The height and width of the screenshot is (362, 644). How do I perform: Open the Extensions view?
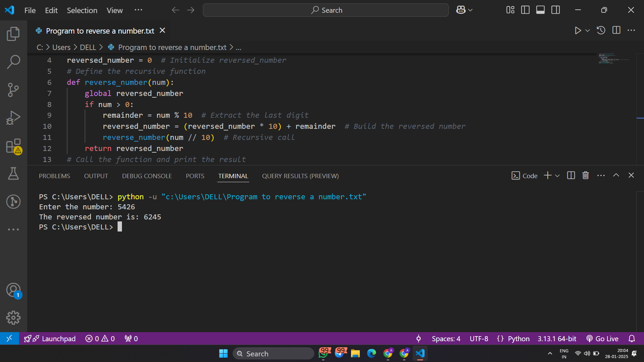[13, 146]
